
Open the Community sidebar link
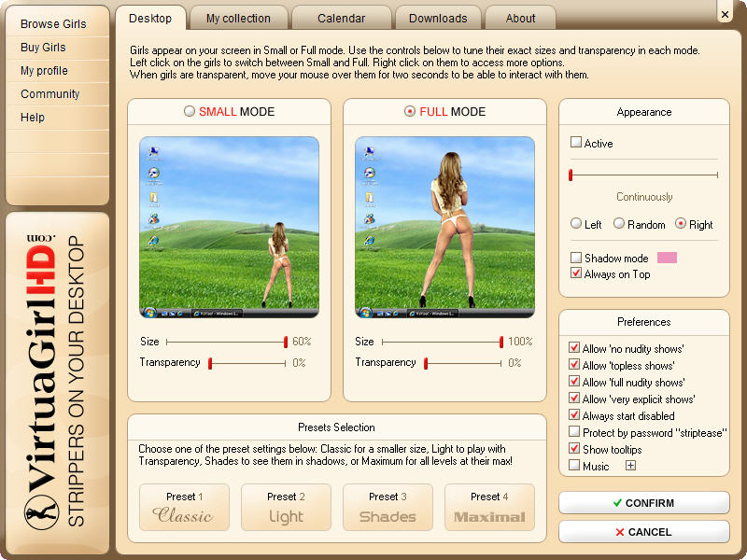pyautogui.click(x=50, y=94)
